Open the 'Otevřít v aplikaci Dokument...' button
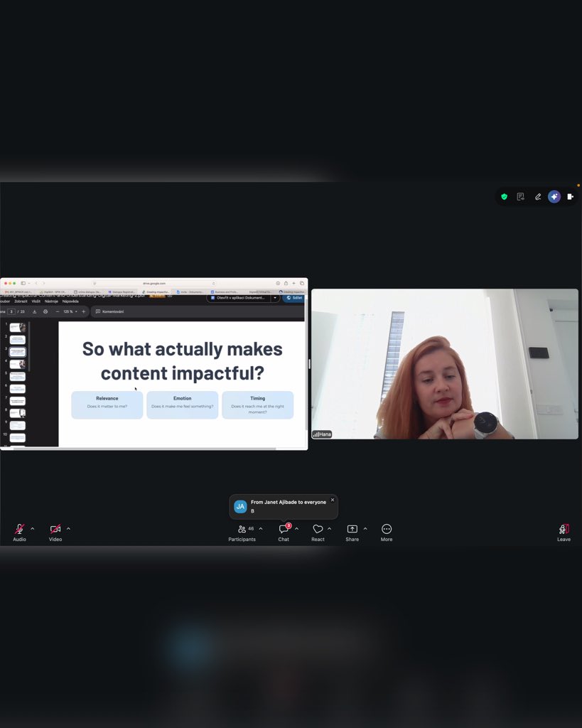Viewport: 582px width, 728px height. pos(238,298)
